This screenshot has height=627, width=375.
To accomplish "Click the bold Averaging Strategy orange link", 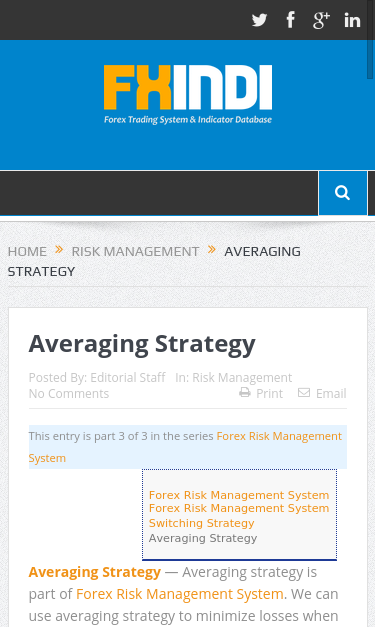I will 95,572.
